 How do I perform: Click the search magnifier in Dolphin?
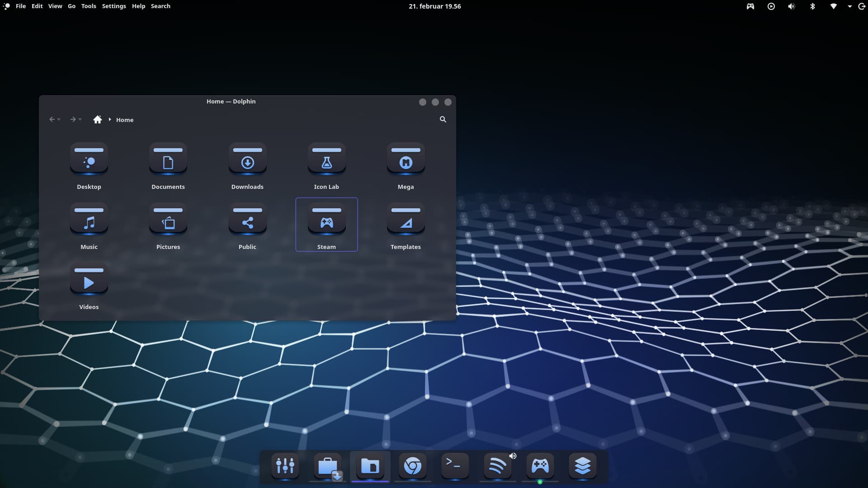tap(443, 119)
